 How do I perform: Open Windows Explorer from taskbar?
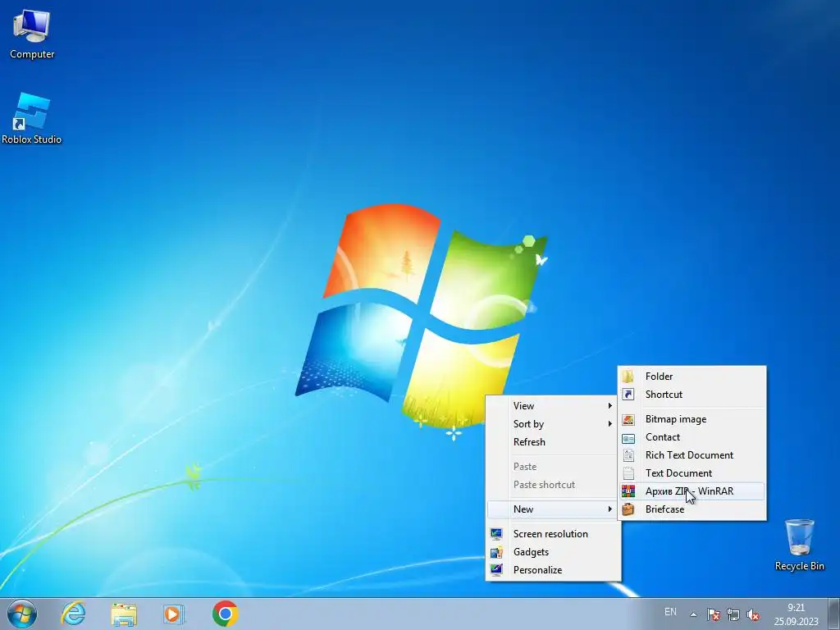click(x=124, y=614)
